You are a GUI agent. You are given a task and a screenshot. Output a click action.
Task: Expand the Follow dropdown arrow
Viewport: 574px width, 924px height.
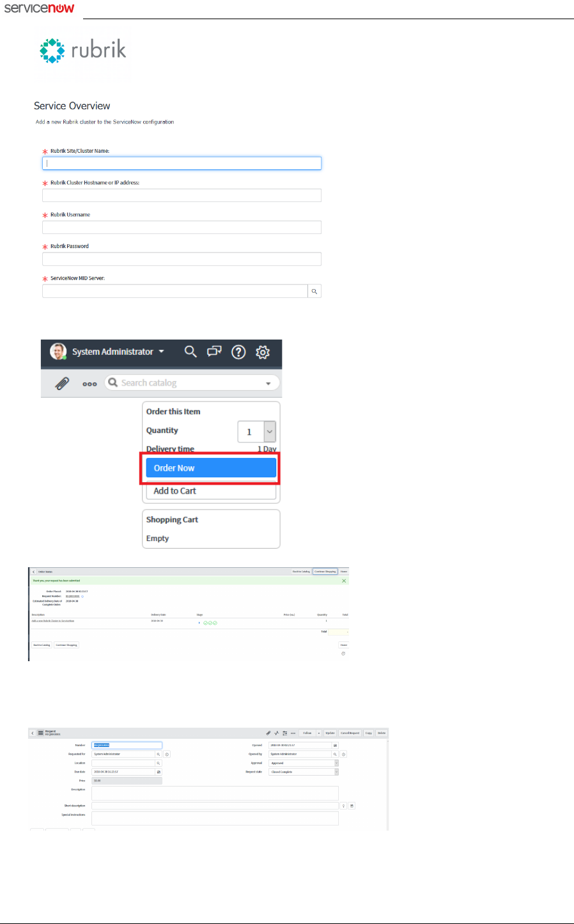pyautogui.click(x=319, y=733)
